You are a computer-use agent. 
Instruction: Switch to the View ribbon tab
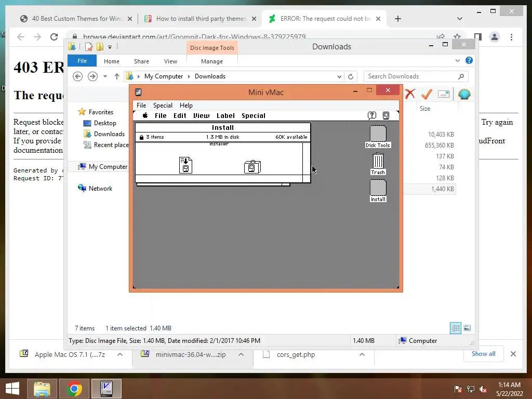click(x=170, y=61)
